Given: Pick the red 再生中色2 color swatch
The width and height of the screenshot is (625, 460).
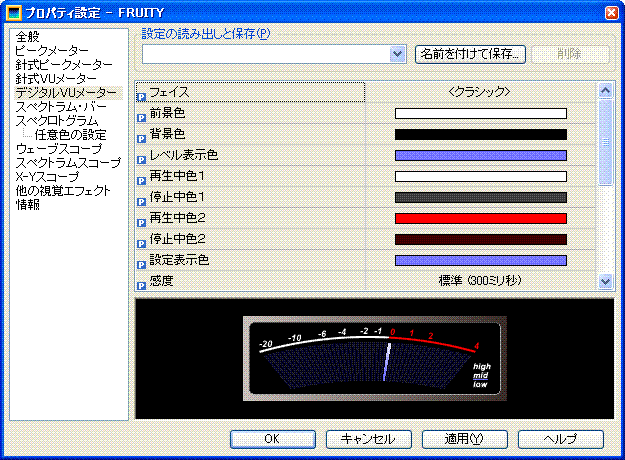Looking at the screenshot, I should click(480, 218).
